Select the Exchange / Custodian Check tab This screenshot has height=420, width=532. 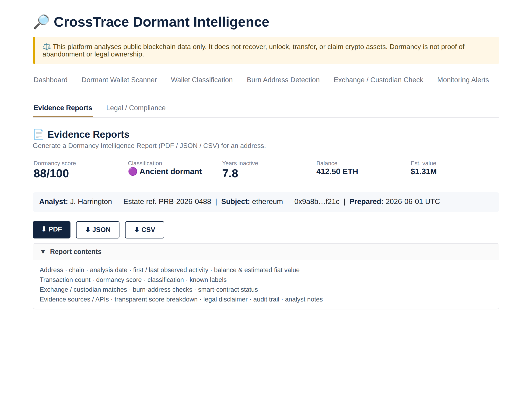[378, 80]
